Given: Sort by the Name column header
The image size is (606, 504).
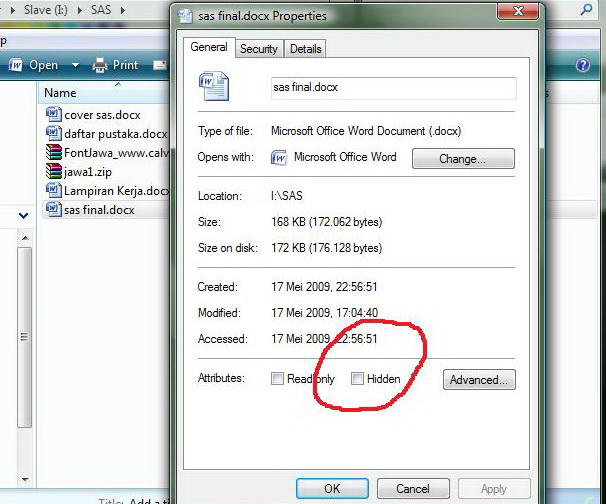Looking at the screenshot, I should (x=104, y=93).
